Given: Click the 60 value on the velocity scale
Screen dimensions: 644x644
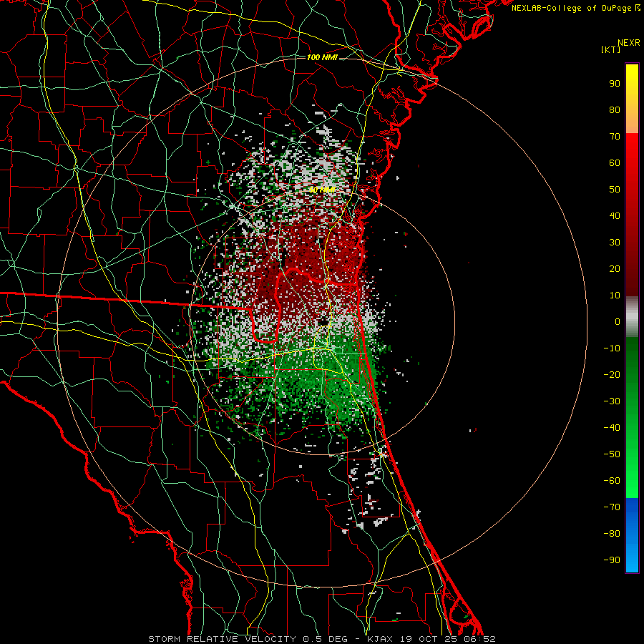Looking at the screenshot, I should [615, 163].
